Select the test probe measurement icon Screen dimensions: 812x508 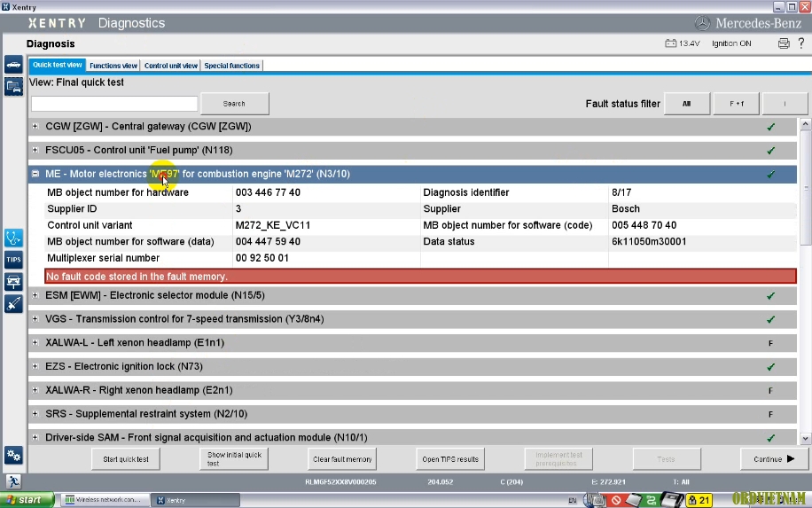pyautogui.click(x=13, y=304)
